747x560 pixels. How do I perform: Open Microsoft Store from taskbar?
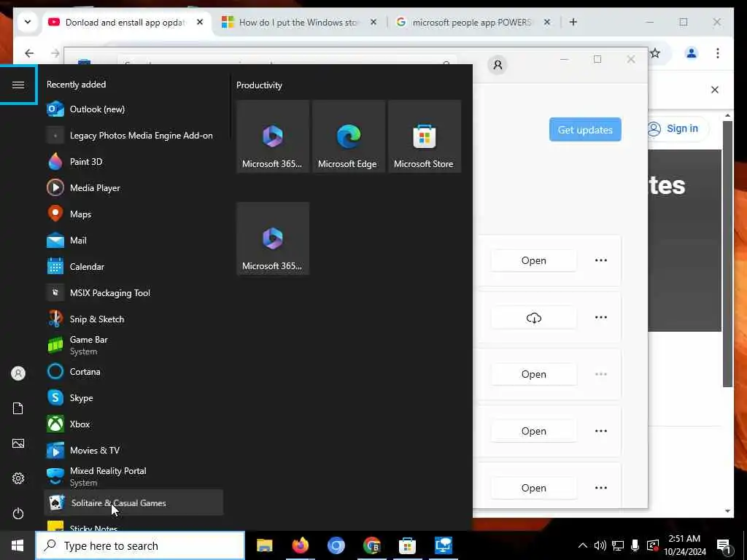point(407,545)
